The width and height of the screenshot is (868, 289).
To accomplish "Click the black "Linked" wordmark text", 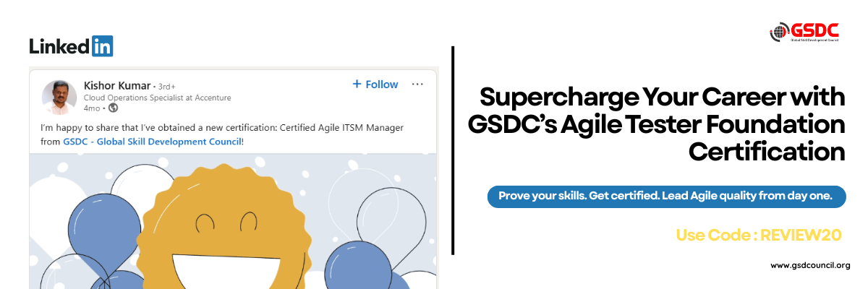I will point(61,46).
